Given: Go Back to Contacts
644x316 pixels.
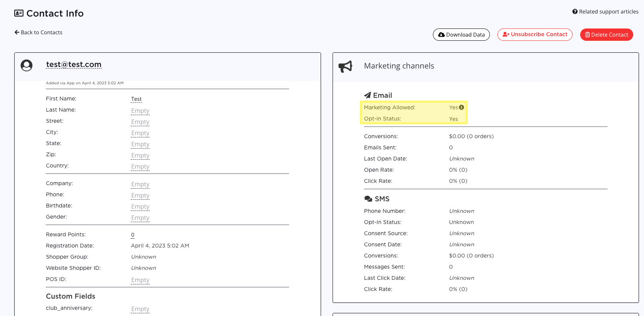Looking at the screenshot, I should tap(41, 32).
